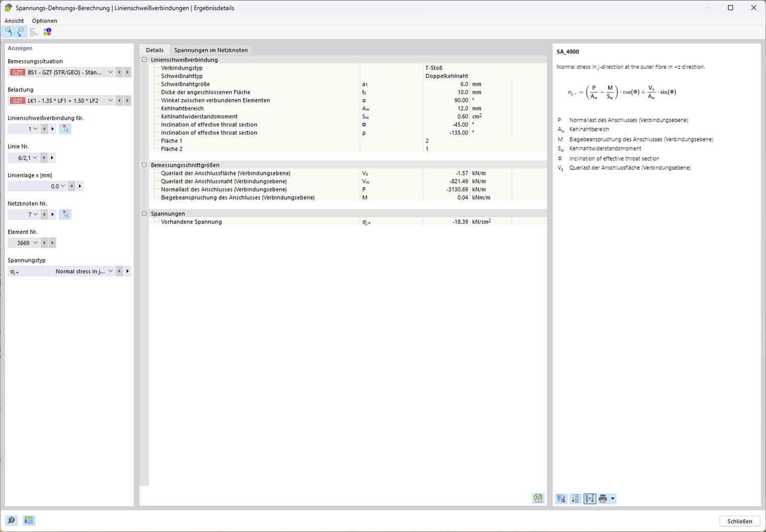766x532 pixels.
Task: Collapse the Linienschweißverbindung section
Action: click(x=144, y=60)
